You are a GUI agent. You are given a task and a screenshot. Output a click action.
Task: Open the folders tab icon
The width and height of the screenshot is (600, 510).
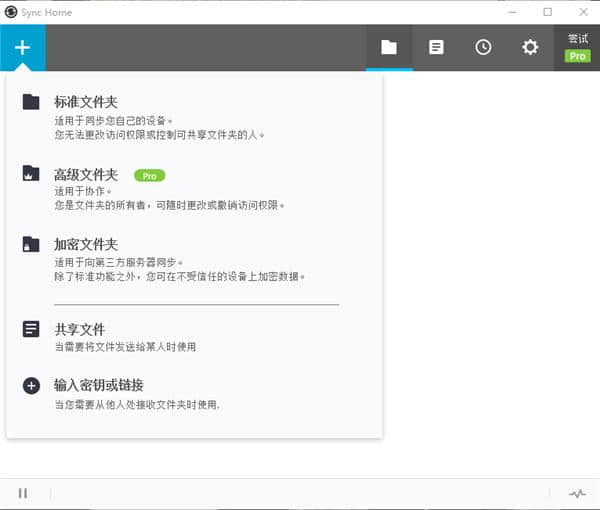[389, 47]
